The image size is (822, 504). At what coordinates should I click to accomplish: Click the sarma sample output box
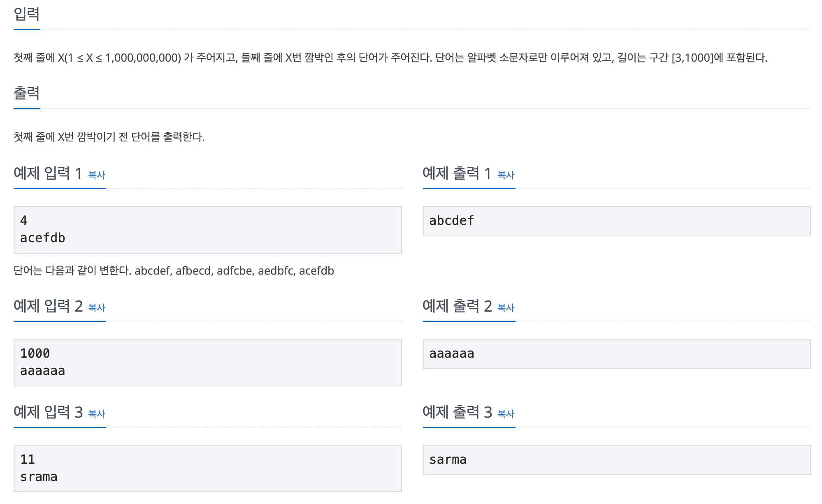pos(617,460)
